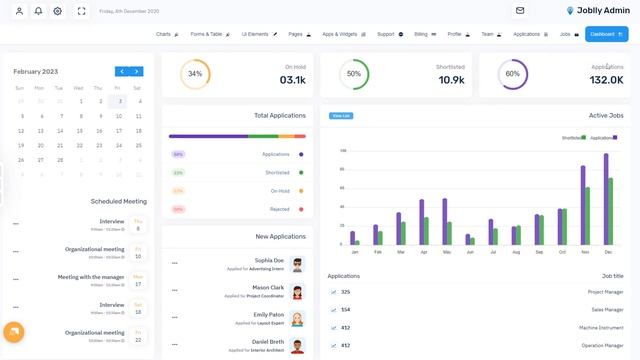Open options menu for Daniel Breth

(175, 344)
